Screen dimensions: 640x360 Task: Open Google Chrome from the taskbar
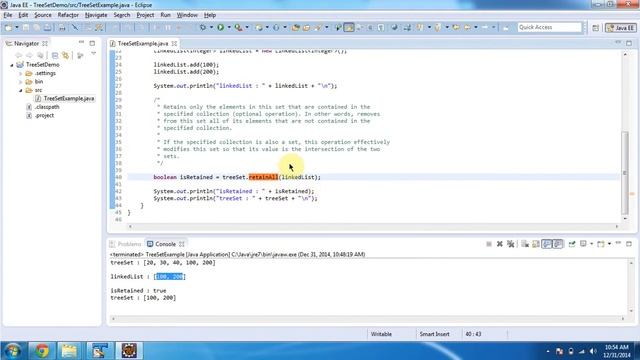(42, 350)
